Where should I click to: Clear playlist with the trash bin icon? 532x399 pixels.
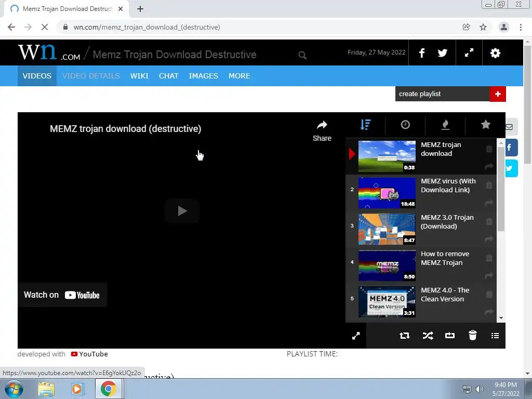473,335
